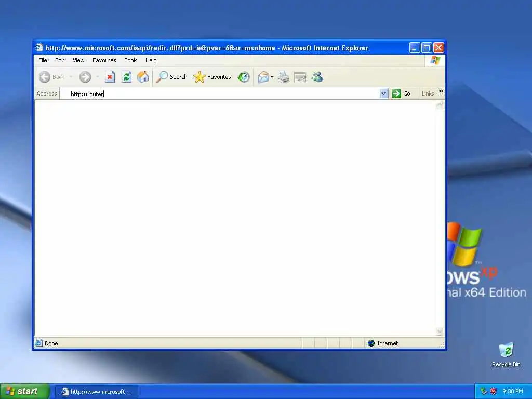This screenshot has width=532, height=399.
Task: Open the Search pane
Action: (171, 77)
